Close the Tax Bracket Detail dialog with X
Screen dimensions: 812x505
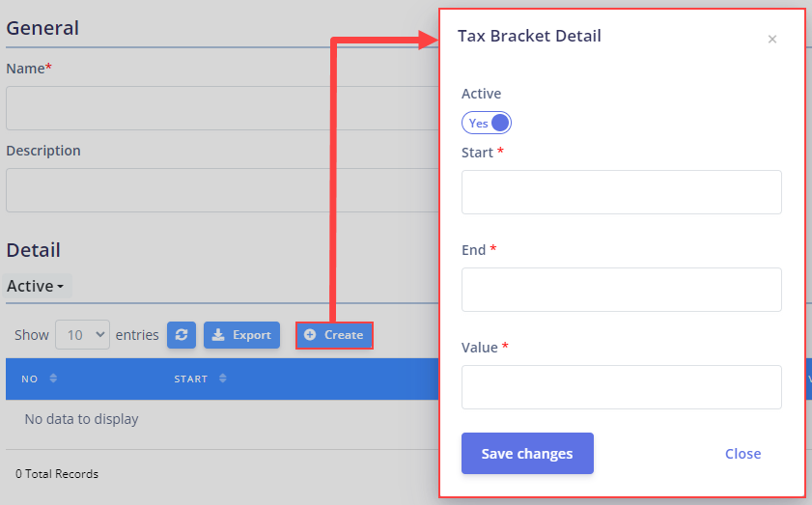pyautogui.click(x=772, y=40)
